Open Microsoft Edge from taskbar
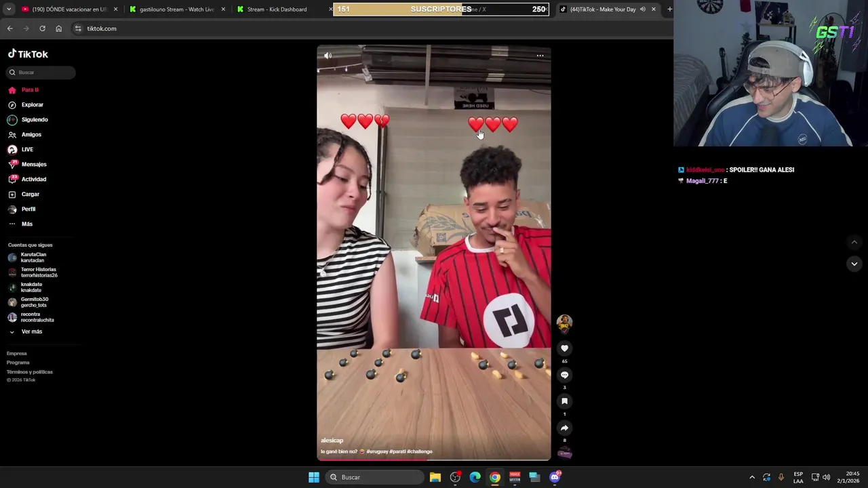The height and width of the screenshot is (488, 868). pyautogui.click(x=475, y=477)
